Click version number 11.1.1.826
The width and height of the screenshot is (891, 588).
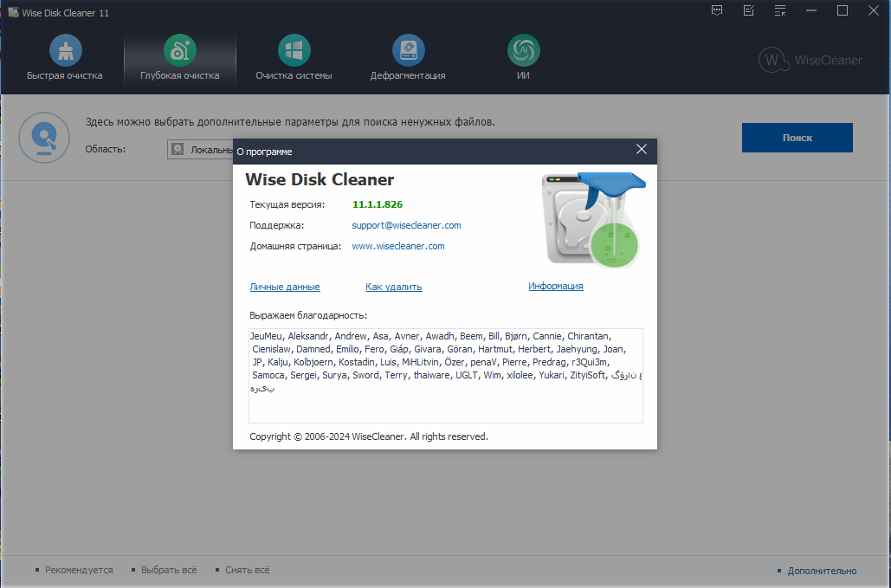(x=378, y=204)
